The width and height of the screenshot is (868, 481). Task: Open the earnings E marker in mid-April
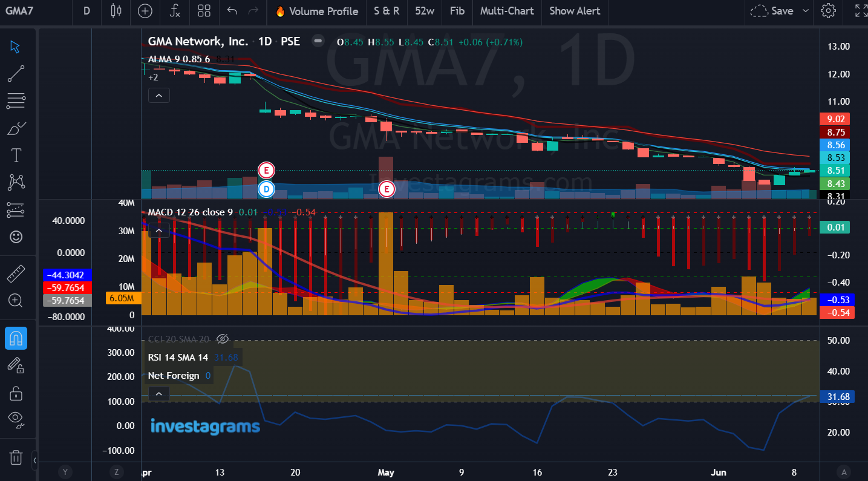pyautogui.click(x=266, y=171)
